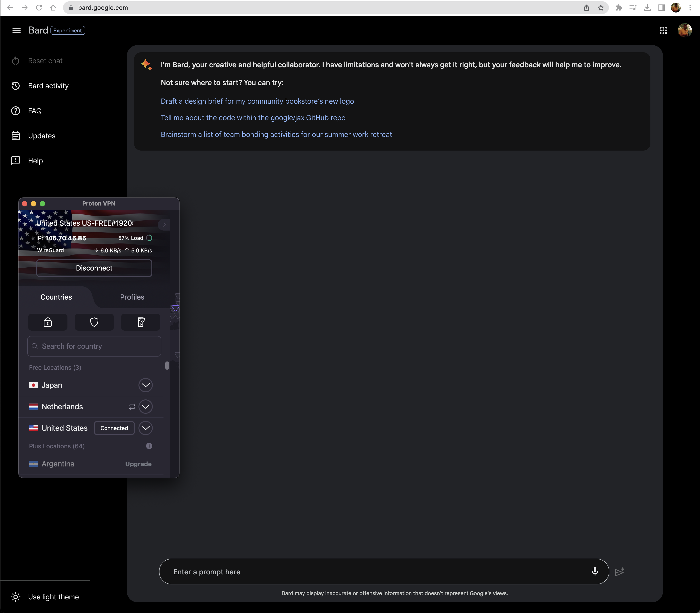Select Japan in free locations
The image size is (700, 613).
click(52, 385)
